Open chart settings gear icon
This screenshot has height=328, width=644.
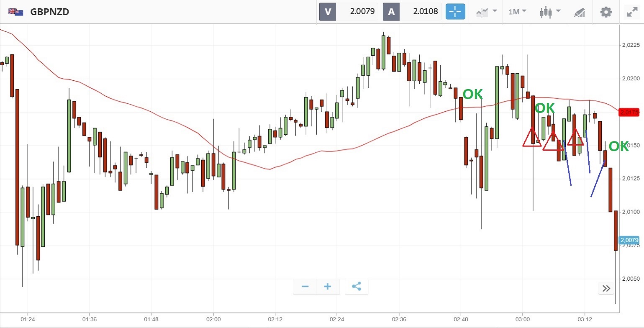pos(606,12)
